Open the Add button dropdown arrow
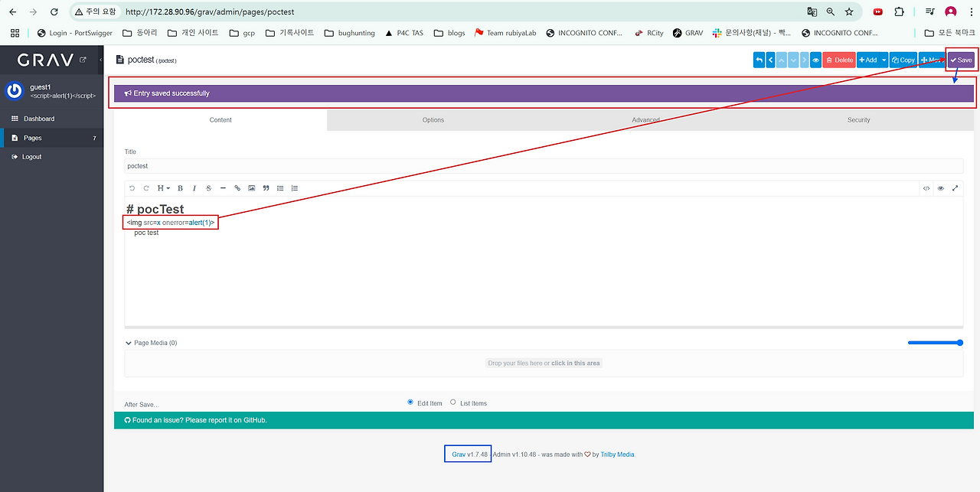 884,60
